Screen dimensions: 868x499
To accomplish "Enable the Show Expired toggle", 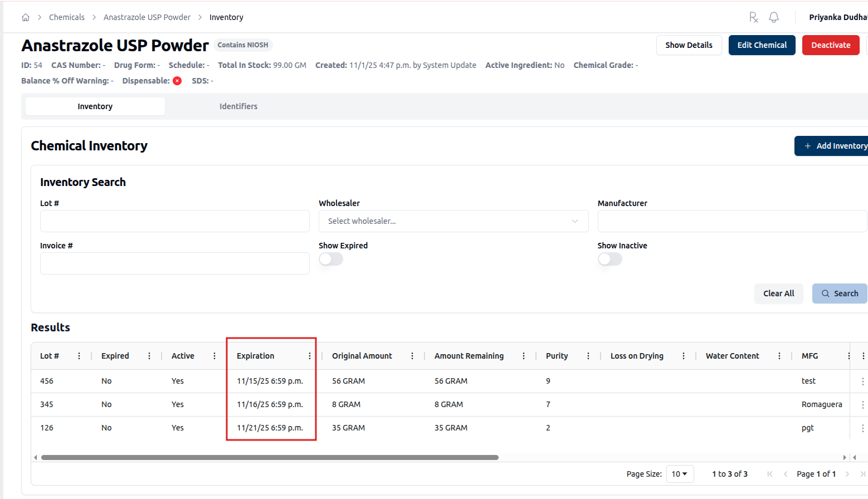I will 331,260.
